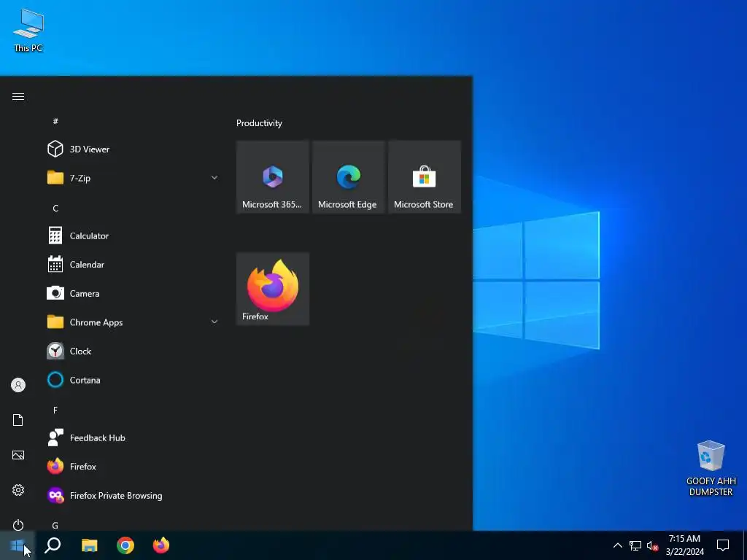Screen dimensions: 747x560
Task: Launch the large Firefox tile
Action: click(273, 289)
